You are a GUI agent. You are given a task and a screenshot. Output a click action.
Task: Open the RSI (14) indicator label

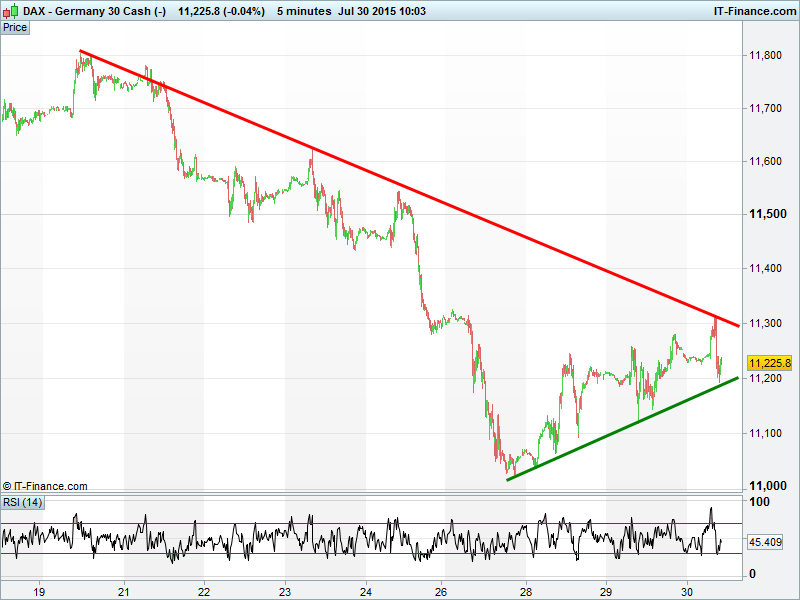tap(22, 502)
